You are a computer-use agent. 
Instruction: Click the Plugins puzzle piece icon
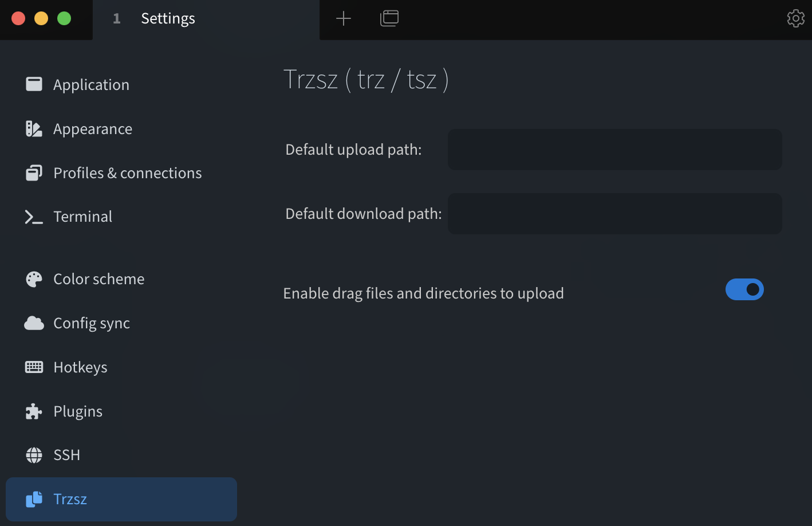(34, 411)
